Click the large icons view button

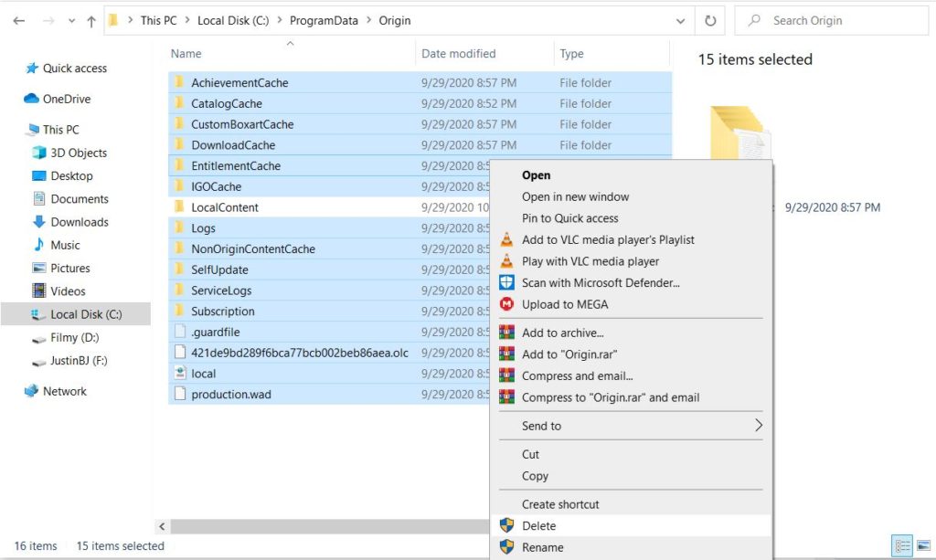coord(923,545)
